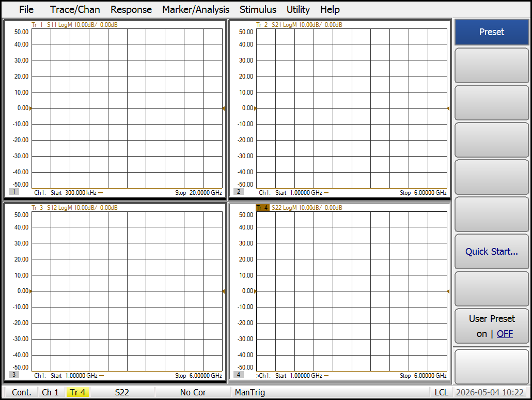The width and height of the screenshot is (532, 400).
Task: Click Stop 20.0000 GHz in window 1
Action: coord(198,193)
